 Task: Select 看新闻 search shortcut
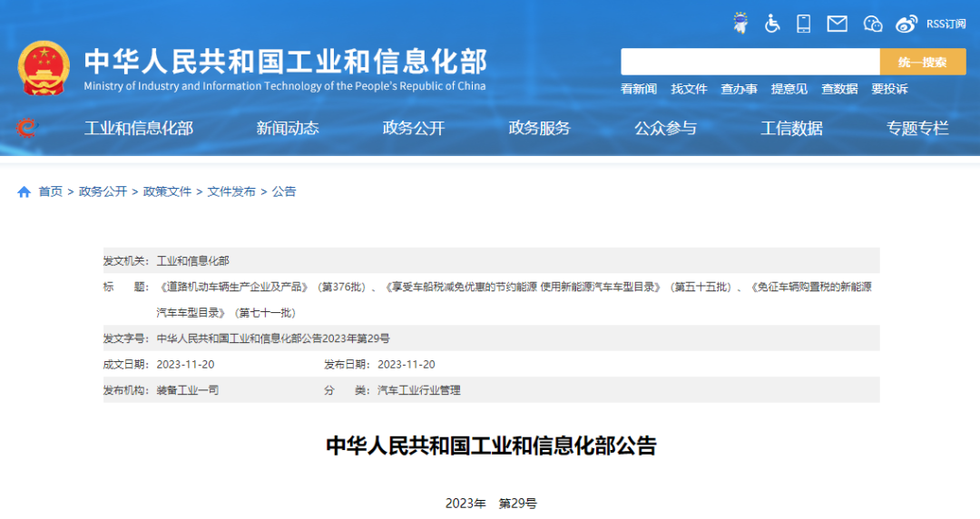638,89
